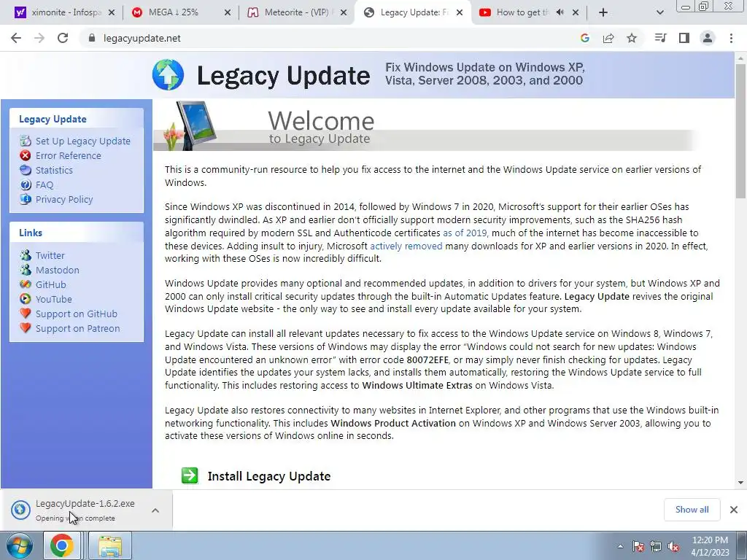Click the Statistics sidebar icon
The image size is (747, 560).
pos(26,170)
